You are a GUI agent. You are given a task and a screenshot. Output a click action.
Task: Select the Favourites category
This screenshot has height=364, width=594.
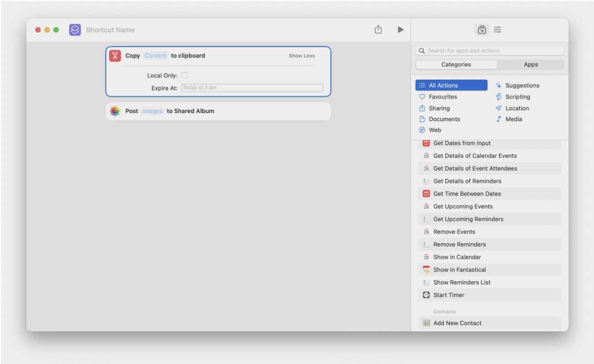coord(443,97)
